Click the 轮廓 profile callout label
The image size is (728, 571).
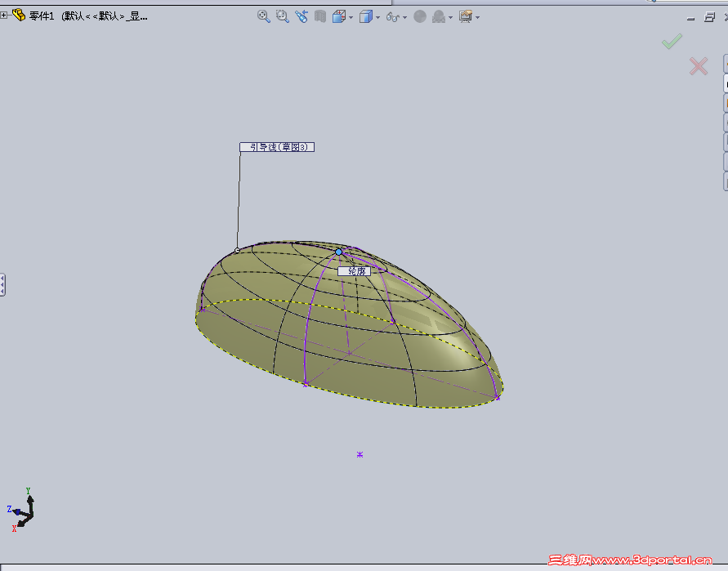point(354,271)
